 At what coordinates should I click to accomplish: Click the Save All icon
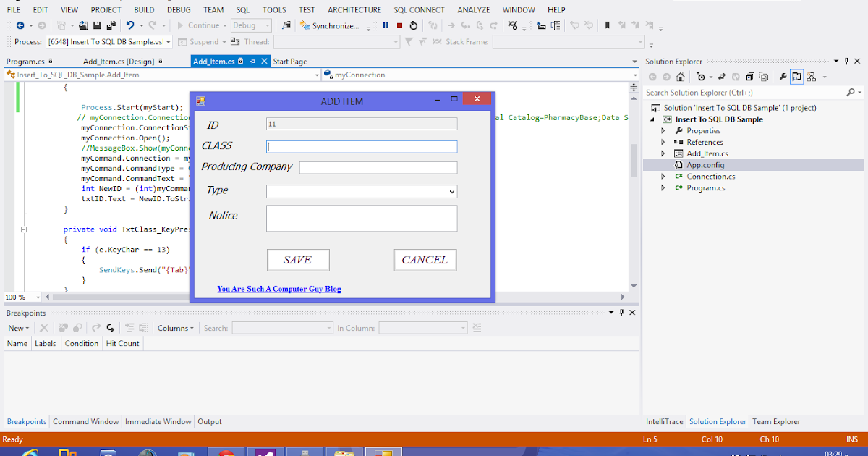click(111, 25)
